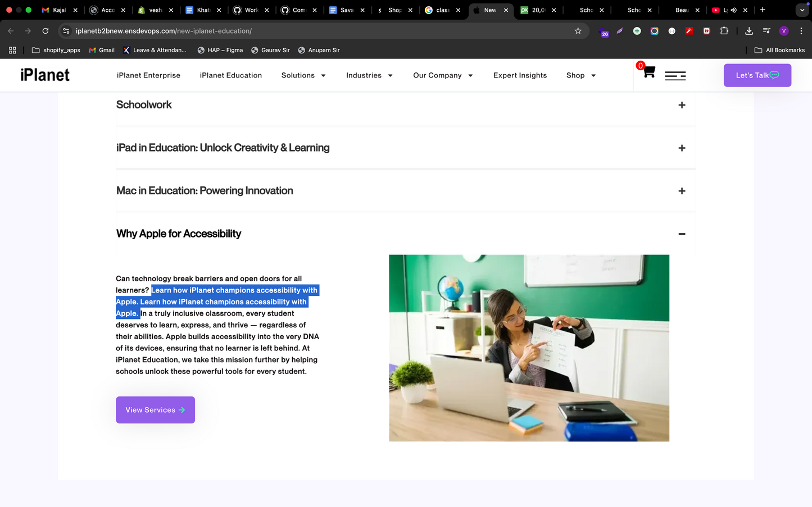
Task: Switch to the Work GitHub tab
Action: [x=250, y=10]
